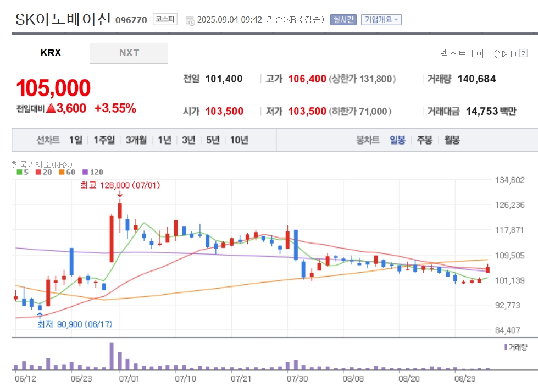The image size is (538, 392).
Task: Show the 3개월 line chart
Action: pos(136,140)
